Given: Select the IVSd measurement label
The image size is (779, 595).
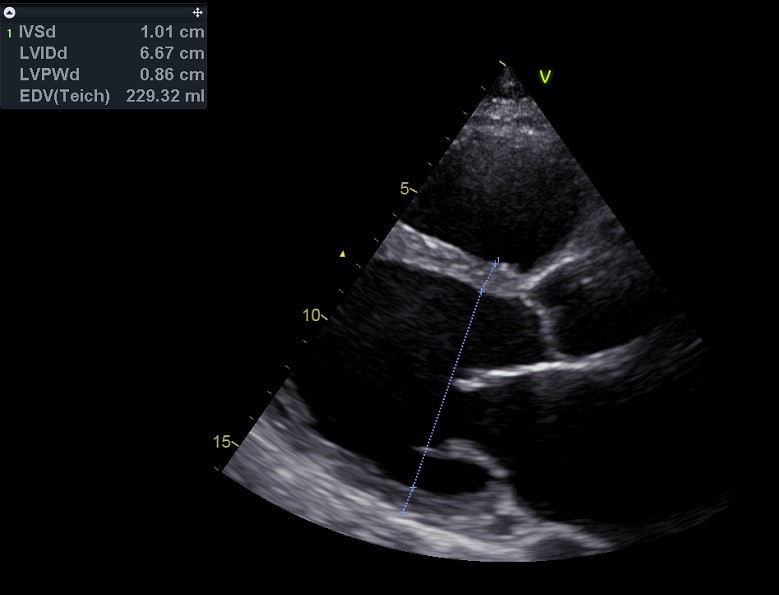Looking at the screenshot, I should tap(37, 32).
